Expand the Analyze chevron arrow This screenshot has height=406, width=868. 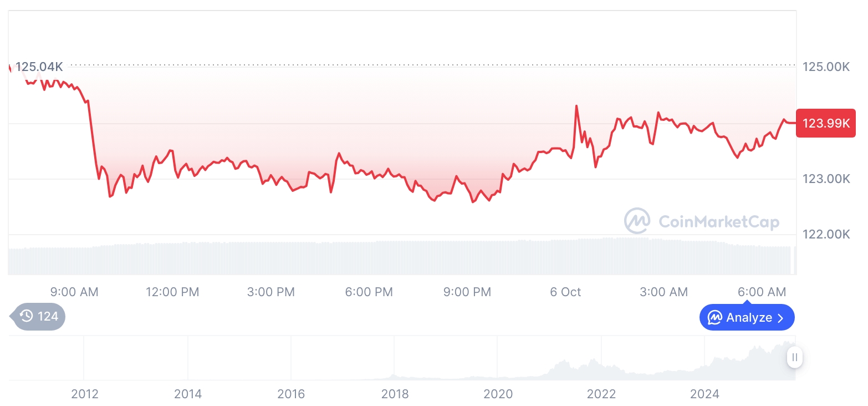(x=781, y=318)
